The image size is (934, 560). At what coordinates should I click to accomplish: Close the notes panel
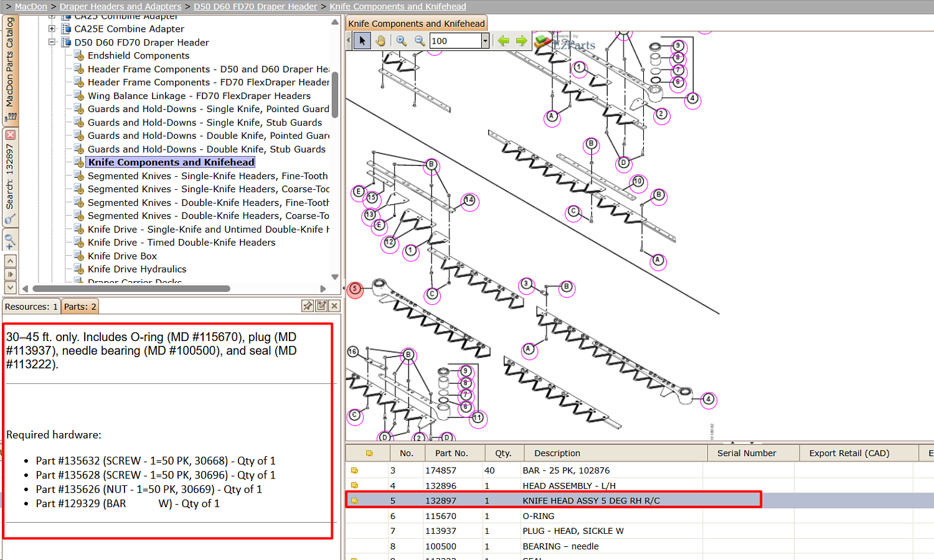(334, 306)
